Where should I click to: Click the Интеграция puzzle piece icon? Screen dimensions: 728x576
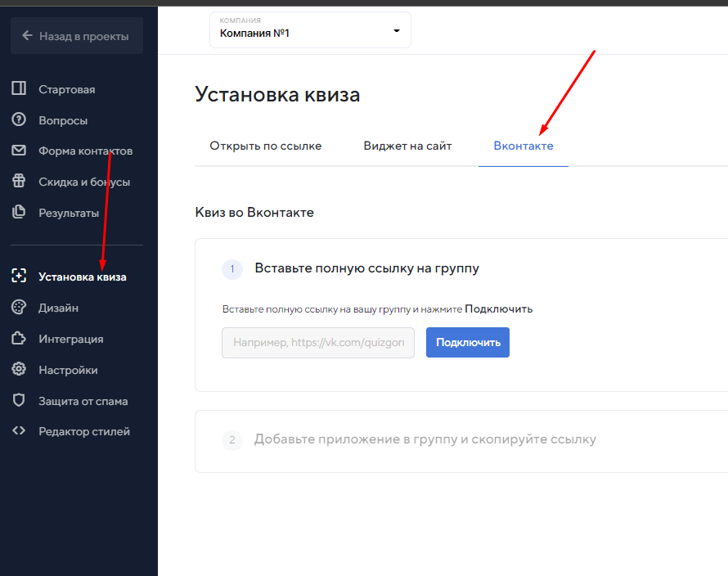[x=19, y=339]
